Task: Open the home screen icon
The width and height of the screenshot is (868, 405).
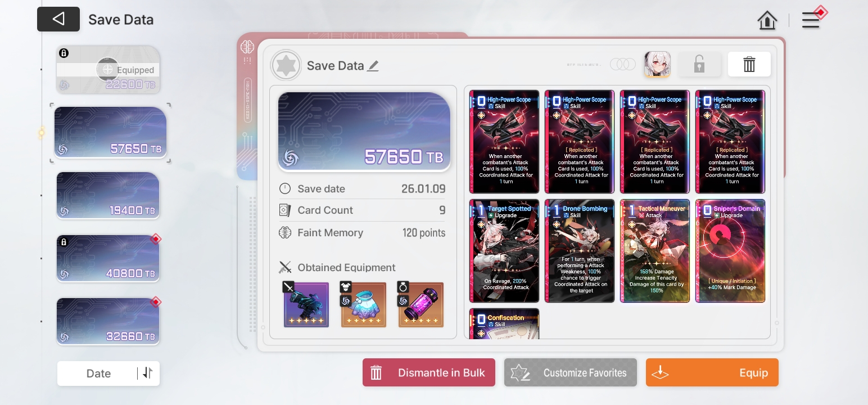Action: 767,20
